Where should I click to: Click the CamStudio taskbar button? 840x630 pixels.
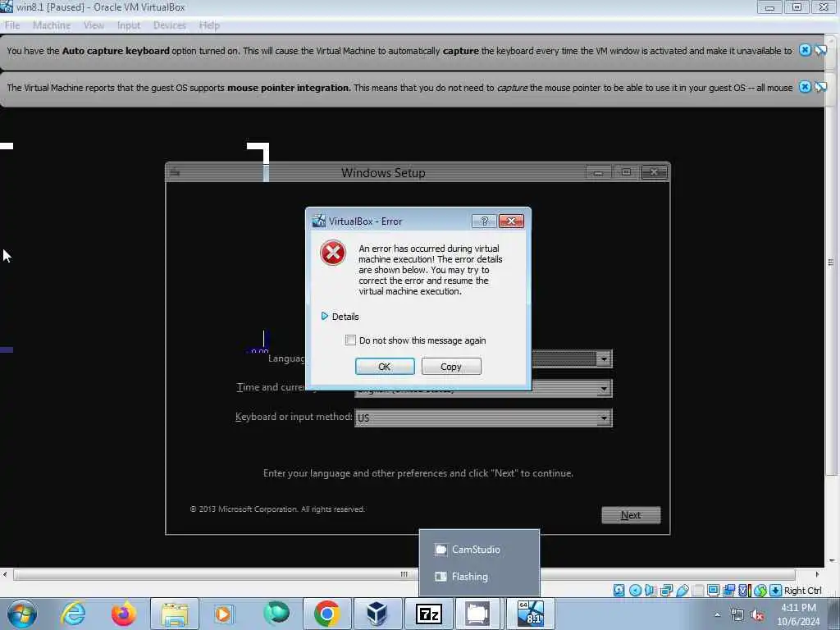(x=477, y=614)
